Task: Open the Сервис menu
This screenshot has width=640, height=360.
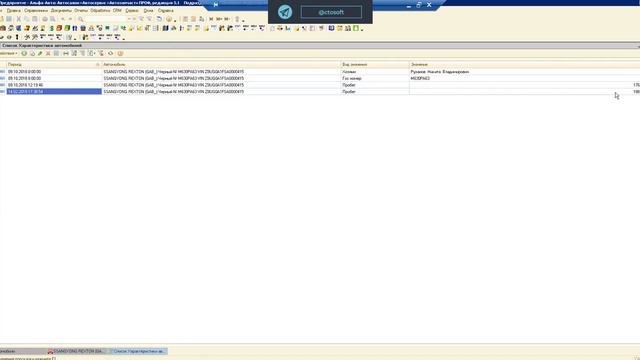Action: pyautogui.click(x=132, y=11)
